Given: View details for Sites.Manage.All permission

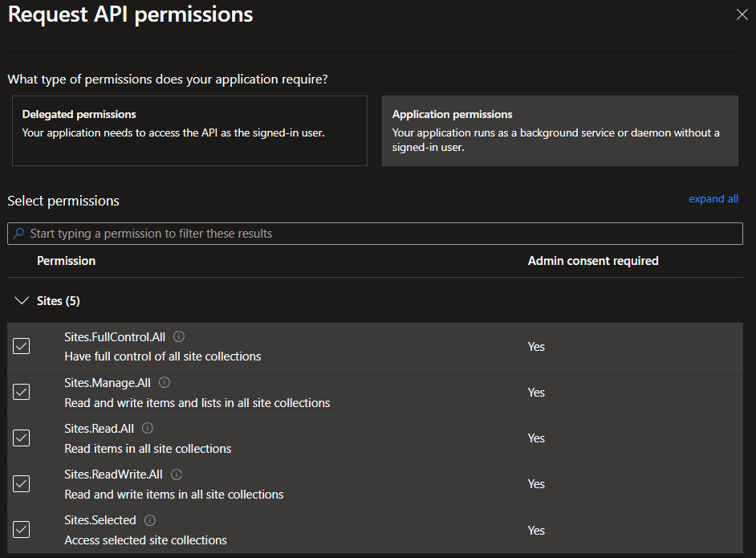Looking at the screenshot, I should [x=164, y=383].
